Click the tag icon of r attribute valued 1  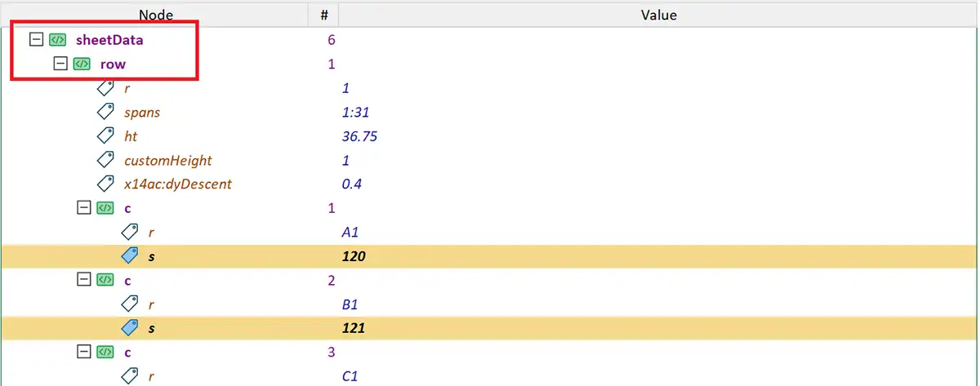105,87
